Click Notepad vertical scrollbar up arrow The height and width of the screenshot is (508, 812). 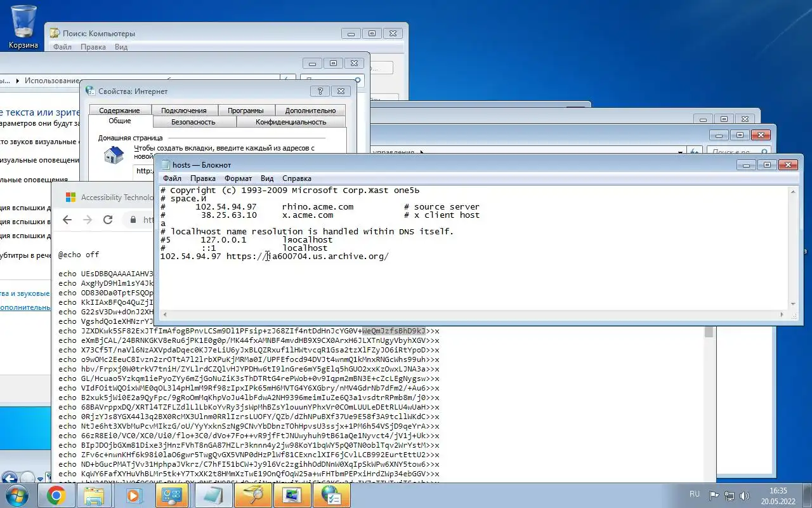coord(793,191)
